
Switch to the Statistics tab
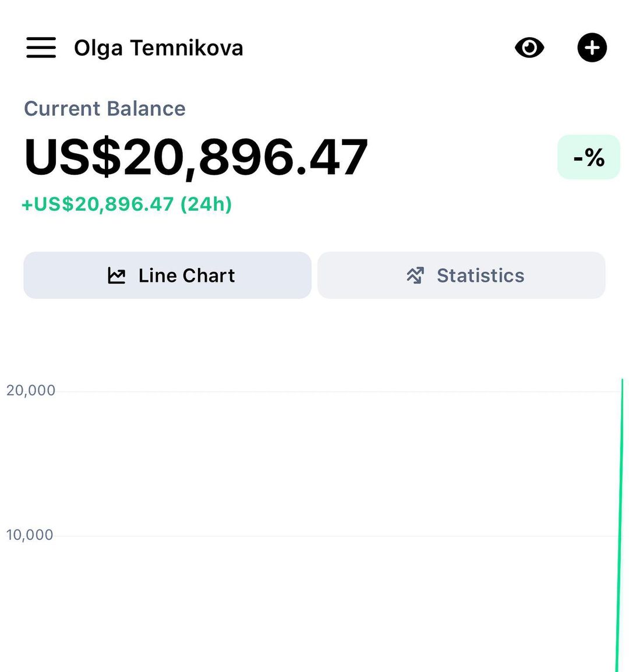click(461, 275)
